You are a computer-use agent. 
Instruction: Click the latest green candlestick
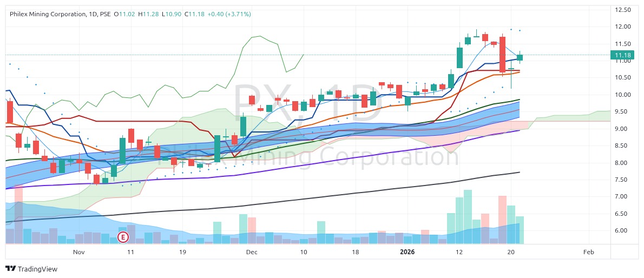520,57
